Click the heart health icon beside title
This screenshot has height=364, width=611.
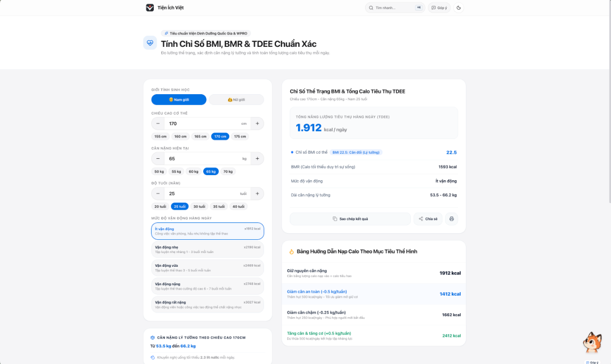pos(150,43)
